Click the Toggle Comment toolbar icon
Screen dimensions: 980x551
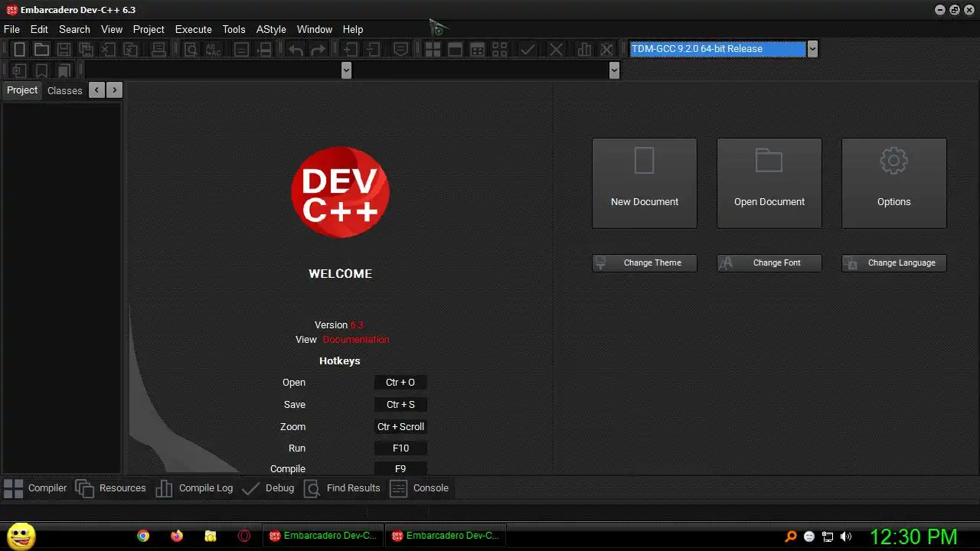(400, 49)
